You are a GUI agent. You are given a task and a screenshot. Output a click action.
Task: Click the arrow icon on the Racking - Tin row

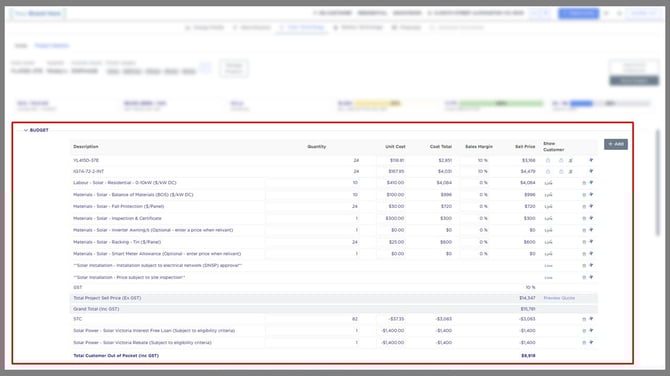(591, 242)
